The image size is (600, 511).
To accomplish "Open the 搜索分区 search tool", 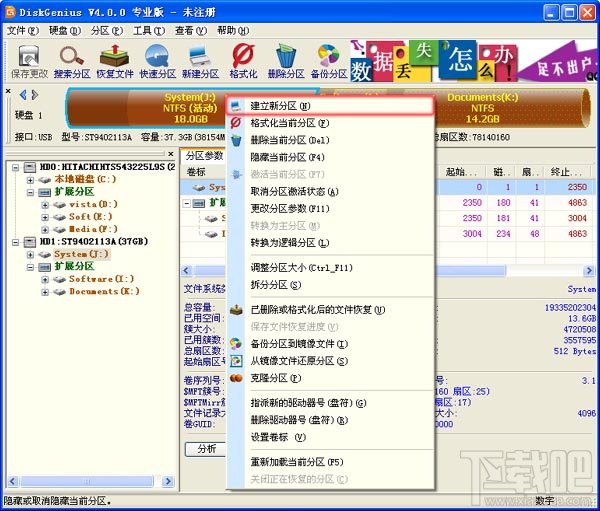I will tap(72, 61).
